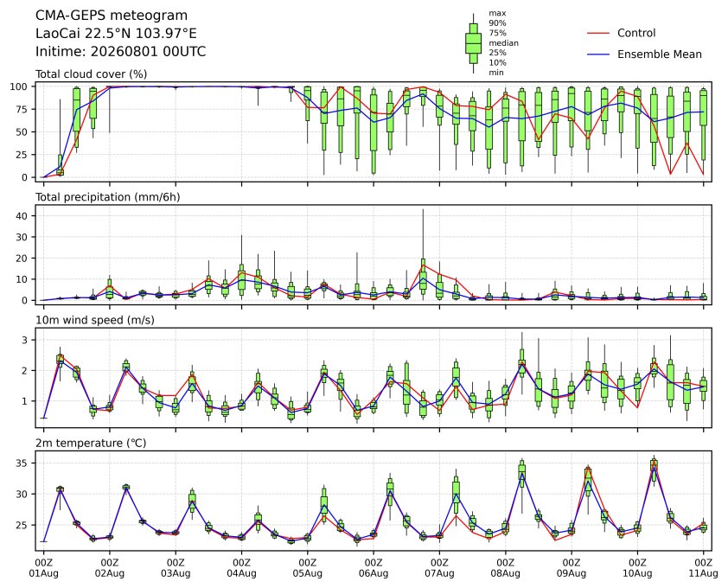728x588 pixels.
Task: Click the 00Z 01Aug axis label
Action: coord(43,568)
